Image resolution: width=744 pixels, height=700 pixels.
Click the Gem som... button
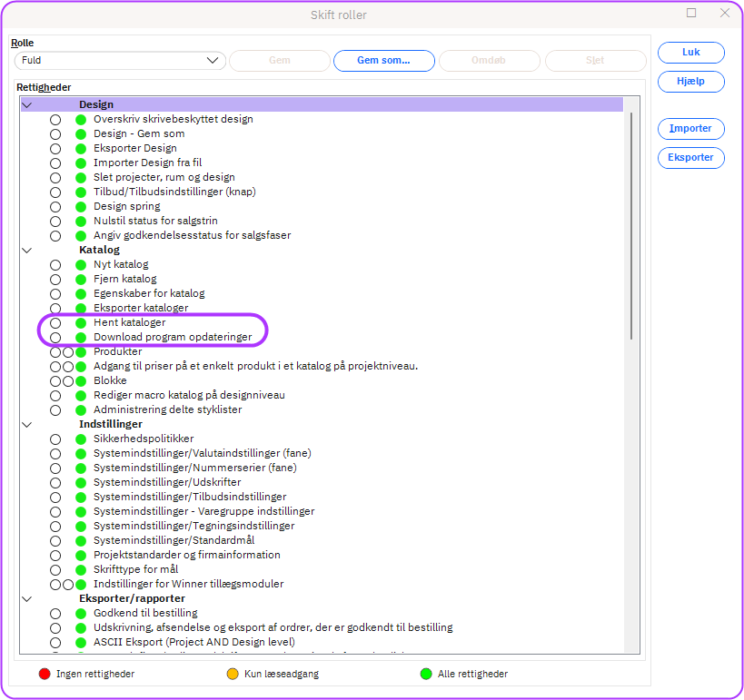[x=382, y=61]
